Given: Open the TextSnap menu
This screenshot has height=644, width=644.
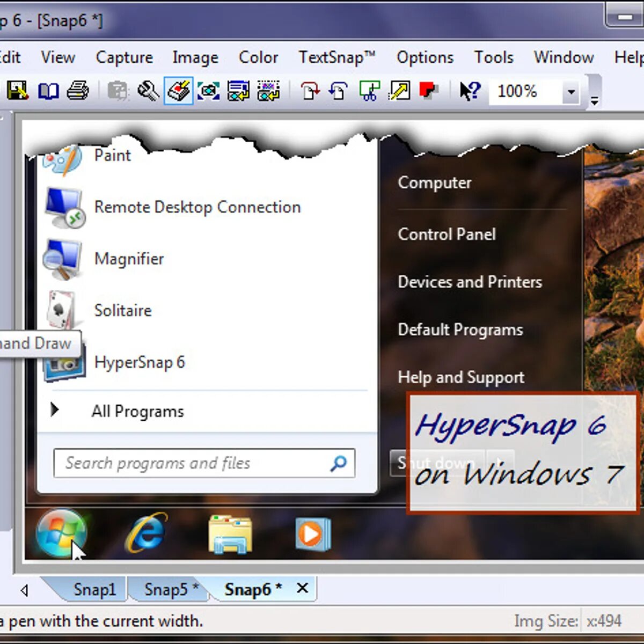Looking at the screenshot, I should (x=337, y=57).
